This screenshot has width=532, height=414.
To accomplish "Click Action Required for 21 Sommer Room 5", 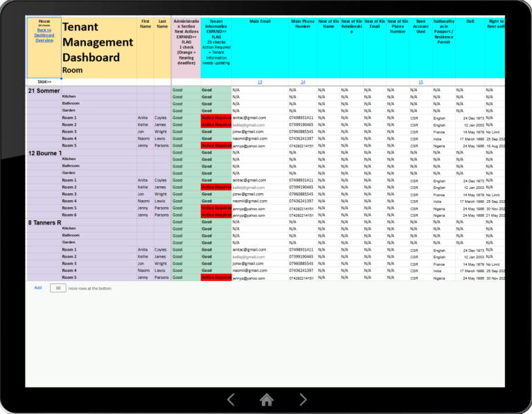I will point(216,145).
